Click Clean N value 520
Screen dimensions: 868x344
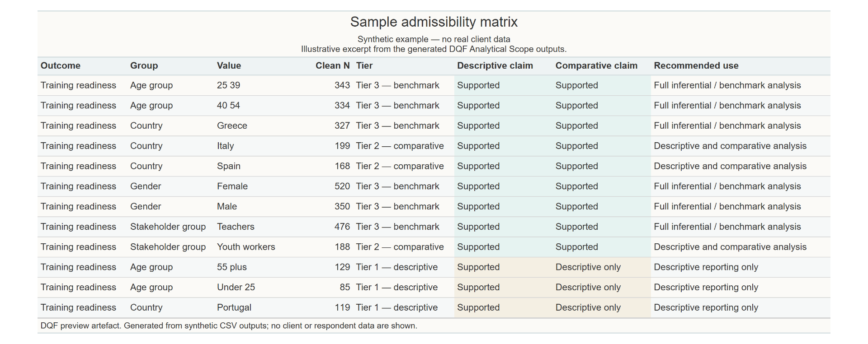click(342, 186)
